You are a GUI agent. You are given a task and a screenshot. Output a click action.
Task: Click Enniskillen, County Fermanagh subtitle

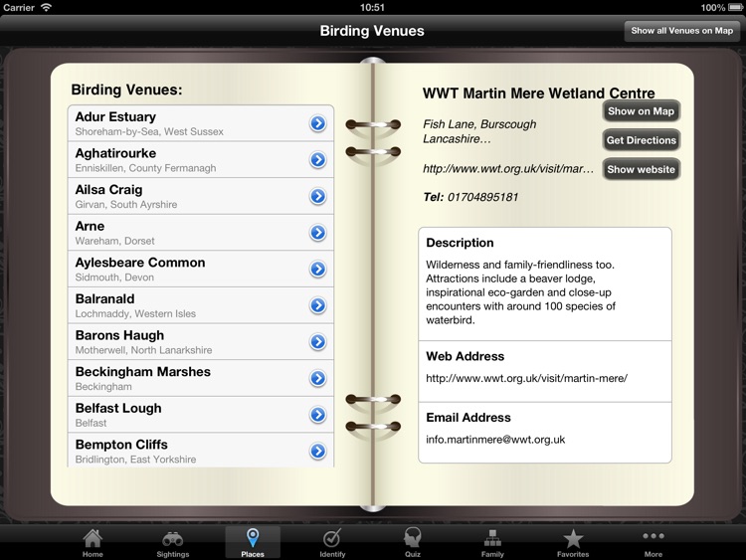tap(145, 168)
